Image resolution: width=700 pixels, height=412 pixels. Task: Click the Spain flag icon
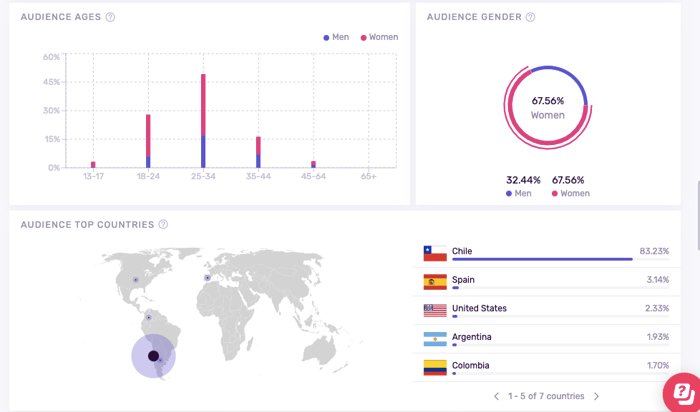(434, 282)
